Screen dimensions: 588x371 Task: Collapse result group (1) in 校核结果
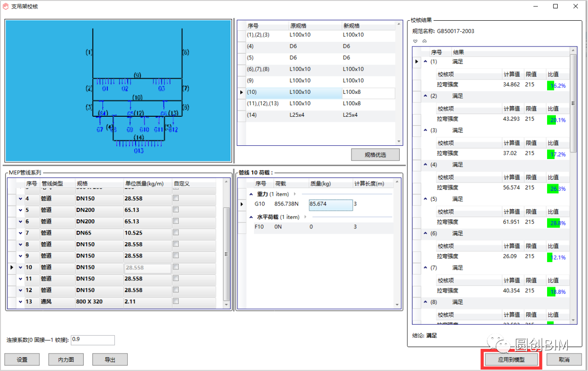425,62
